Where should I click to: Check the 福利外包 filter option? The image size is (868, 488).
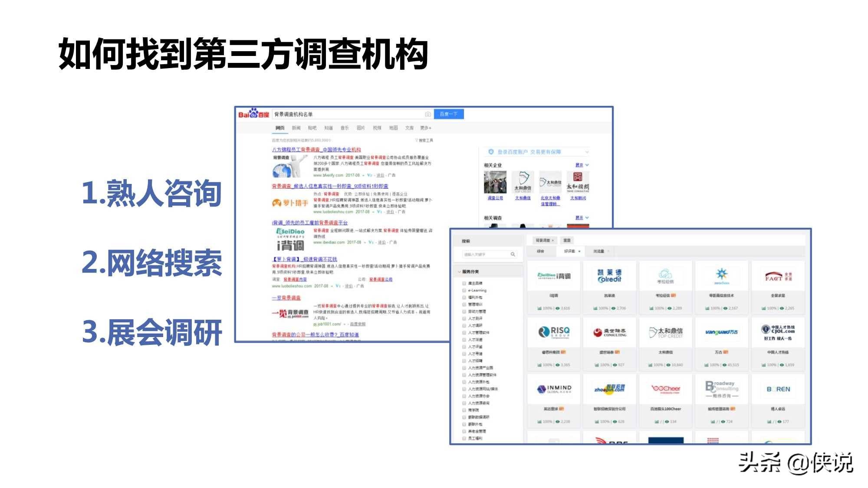[464, 297]
